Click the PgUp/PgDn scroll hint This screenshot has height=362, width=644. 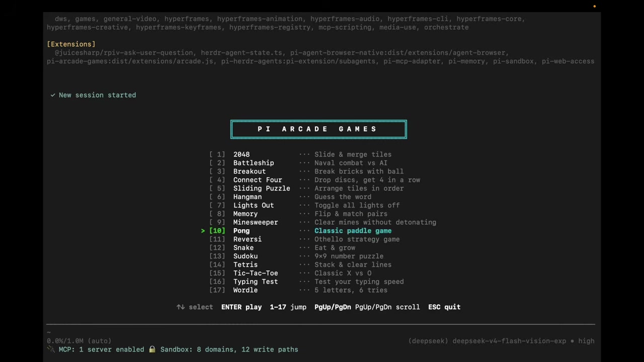367,307
